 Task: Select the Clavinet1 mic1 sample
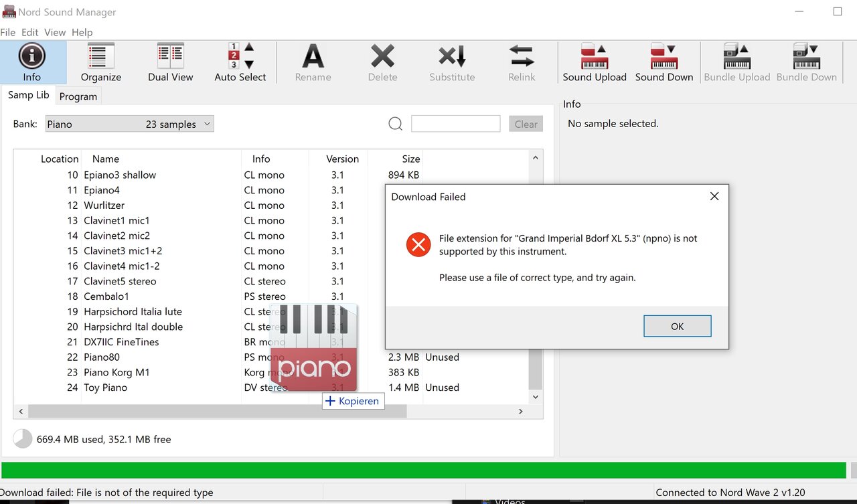click(x=116, y=220)
